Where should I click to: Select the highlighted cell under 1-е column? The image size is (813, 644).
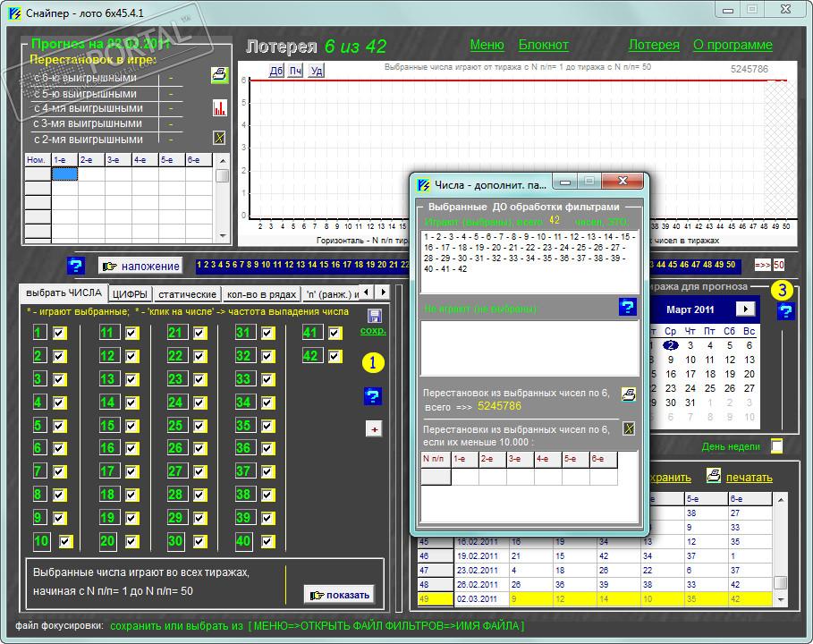pyautogui.click(x=64, y=174)
